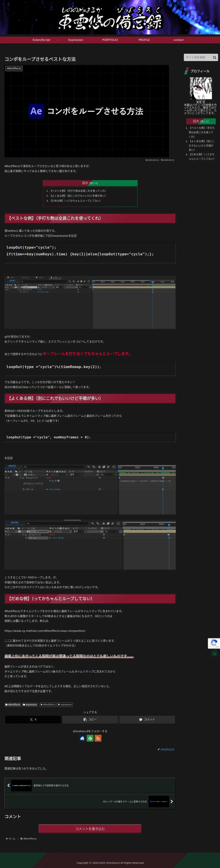Click the コンポをループさせる方法 eyecatch image

87,111
